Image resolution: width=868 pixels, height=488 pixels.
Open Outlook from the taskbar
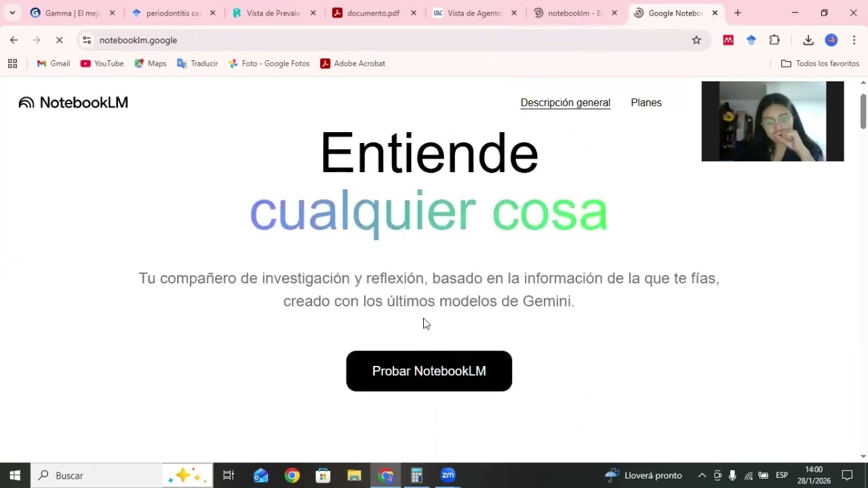point(261,475)
